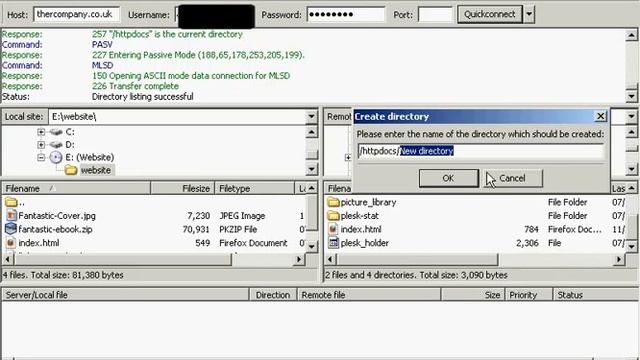Expand the C: drive node
The width and height of the screenshot is (640, 360).
[41, 132]
